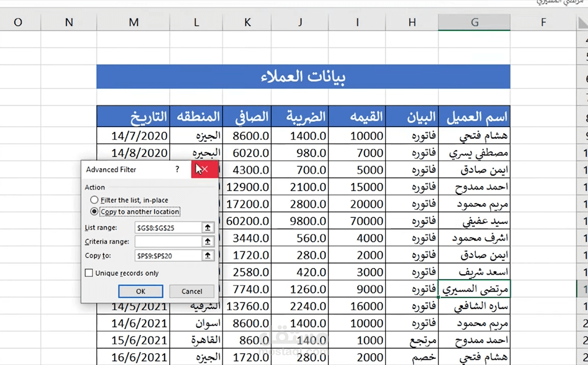
Task: Close the Advanced Filter dialog
Action: coord(205,169)
